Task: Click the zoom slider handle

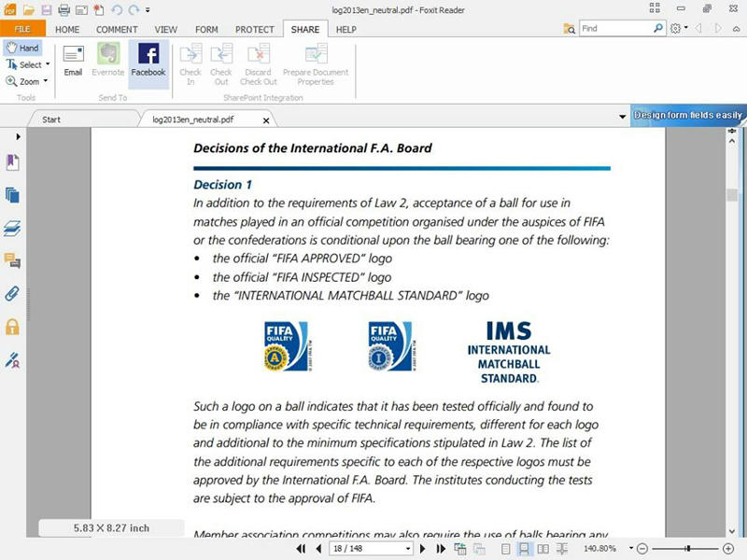Action: (688, 549)
